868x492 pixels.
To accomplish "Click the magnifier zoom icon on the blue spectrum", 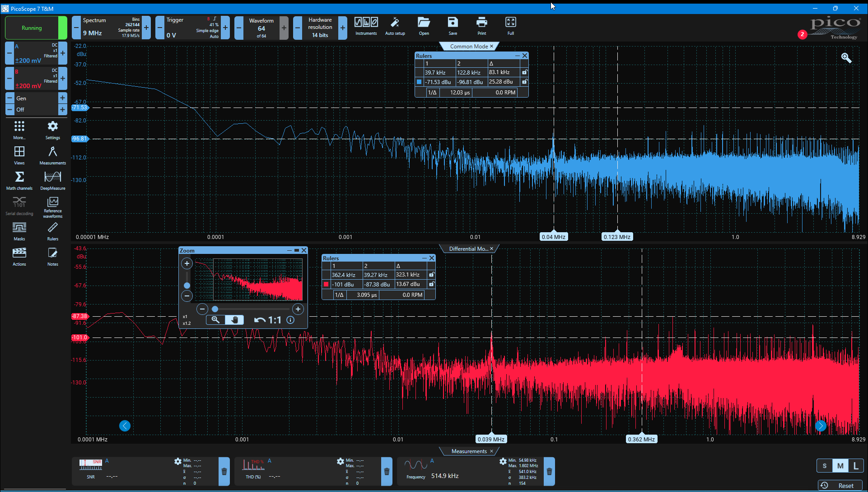I will [846, 58].
